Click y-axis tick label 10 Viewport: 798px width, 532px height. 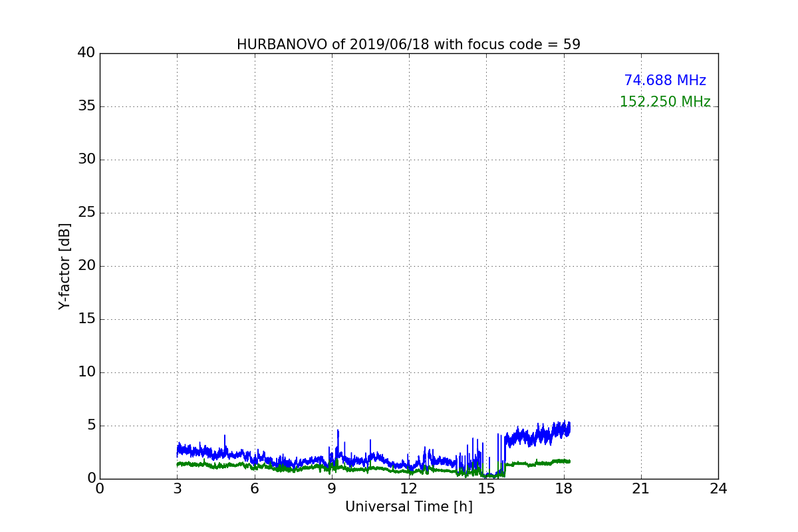point(86,372)
